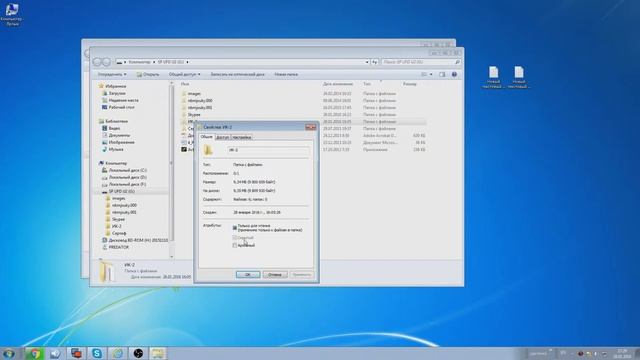Open the view options dropdown arrow
The height and width of the screenshot is (360, 640).
click(431, 75)
